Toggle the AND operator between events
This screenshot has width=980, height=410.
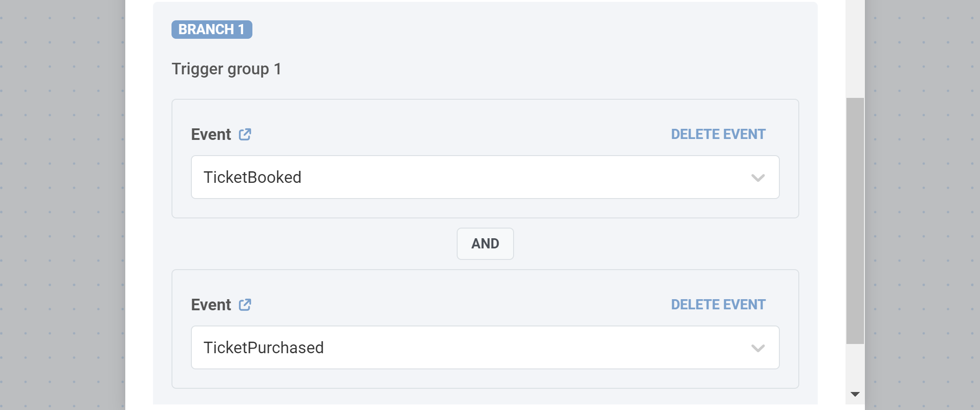pyautogui.click(x=485, y=244)
